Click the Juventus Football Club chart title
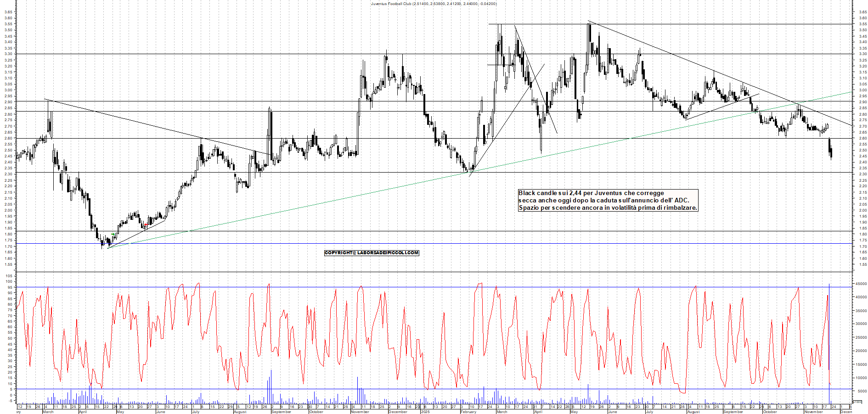Viewport: 868px width, 414px height. click(433, 3)
